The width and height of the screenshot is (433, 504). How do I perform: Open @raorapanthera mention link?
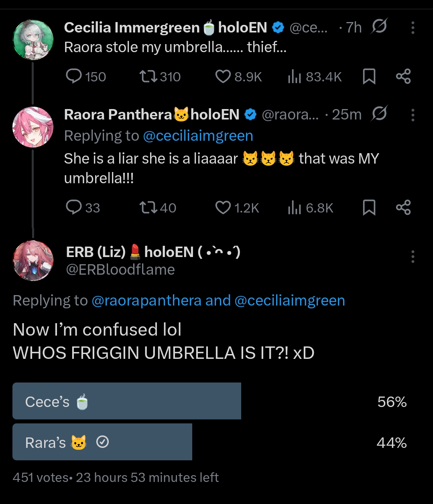[x=146, y=300]
